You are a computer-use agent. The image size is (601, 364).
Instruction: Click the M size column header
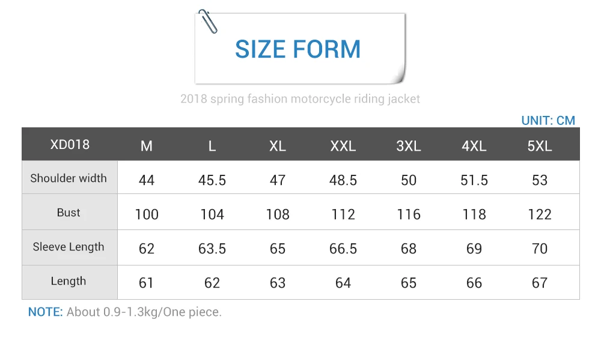point(147,146)
